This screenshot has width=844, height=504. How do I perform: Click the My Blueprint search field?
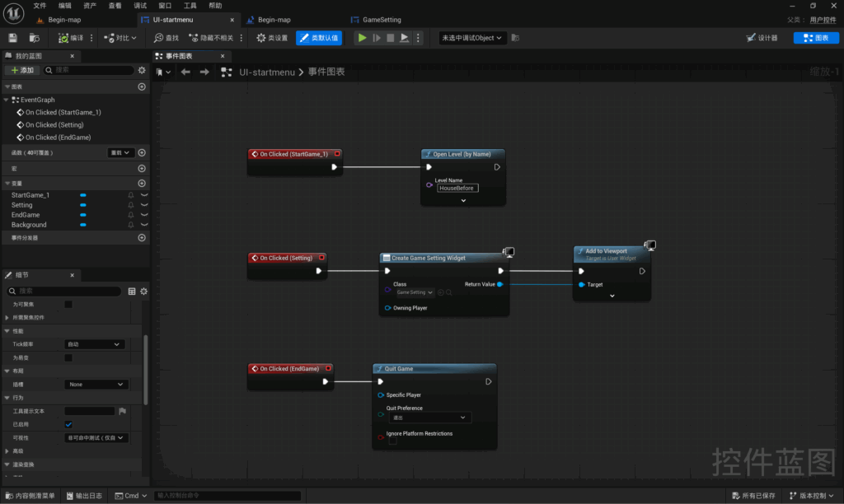88,70
